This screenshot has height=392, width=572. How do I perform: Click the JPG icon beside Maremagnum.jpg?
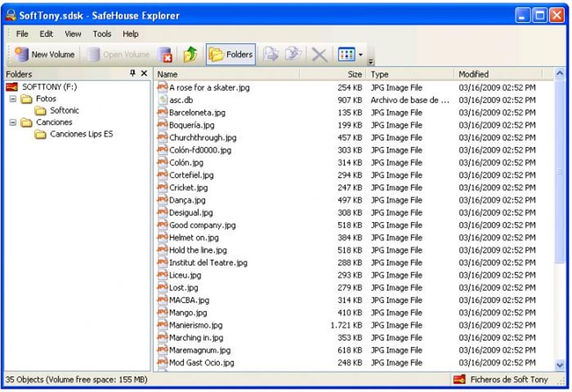tap(162, 350)
